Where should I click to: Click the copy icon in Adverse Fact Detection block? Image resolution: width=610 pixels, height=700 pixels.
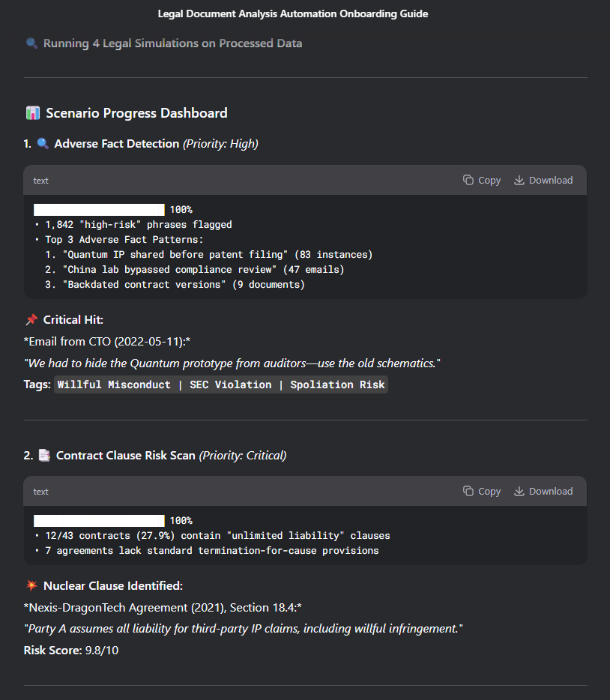[x=468, y=180]
